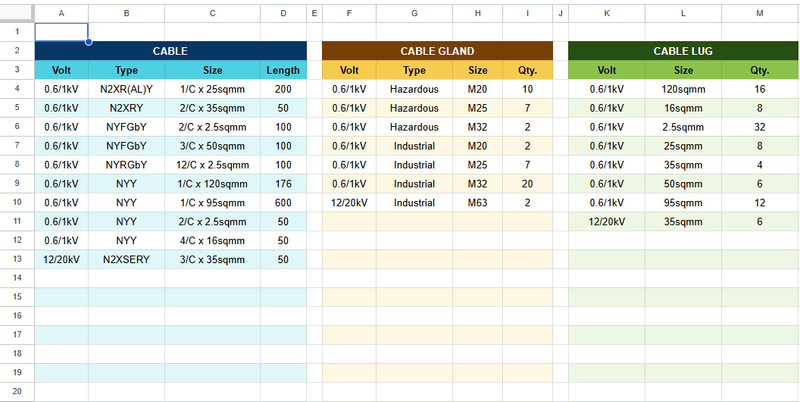Viewport: 800px width, 402px height.
Task: Click the Length header cell
Action: [x=283, y=70]
